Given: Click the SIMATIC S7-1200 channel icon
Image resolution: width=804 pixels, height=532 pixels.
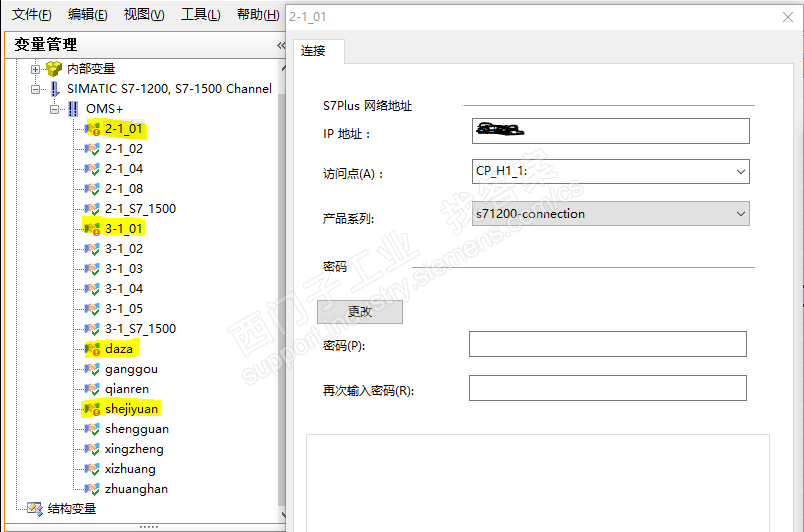Looking at the screenshot, I should point(55,89).
